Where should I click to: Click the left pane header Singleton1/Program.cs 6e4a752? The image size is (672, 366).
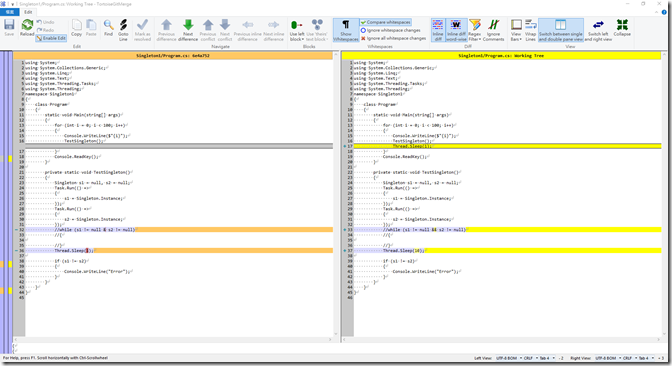coord(173,56)
